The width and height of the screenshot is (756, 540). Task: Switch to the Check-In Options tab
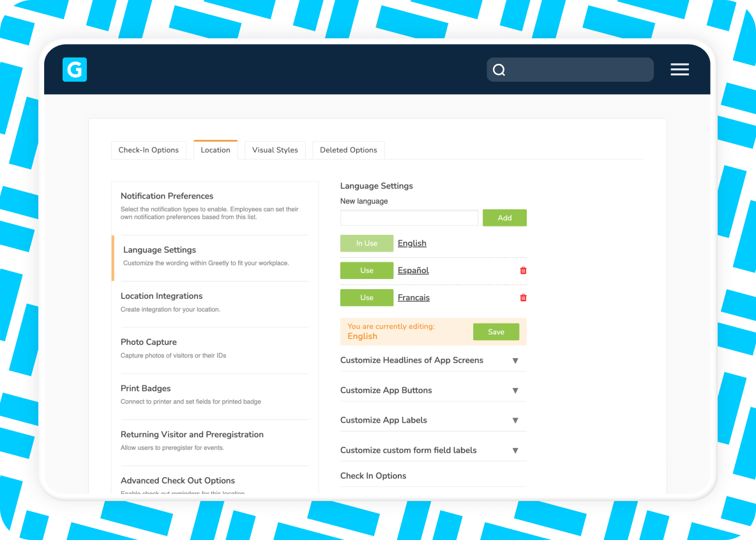click(149, 149)
